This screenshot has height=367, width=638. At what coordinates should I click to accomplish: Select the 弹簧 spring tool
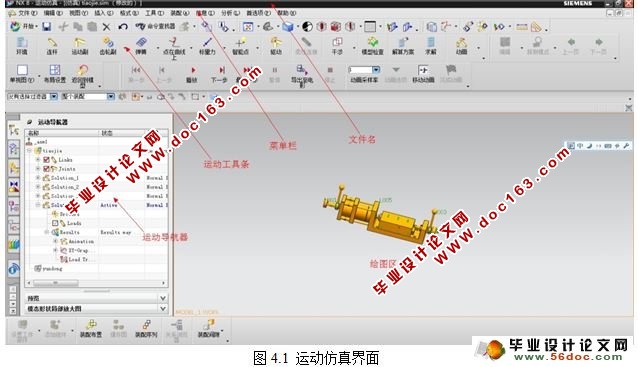click(x=141, y=46)
